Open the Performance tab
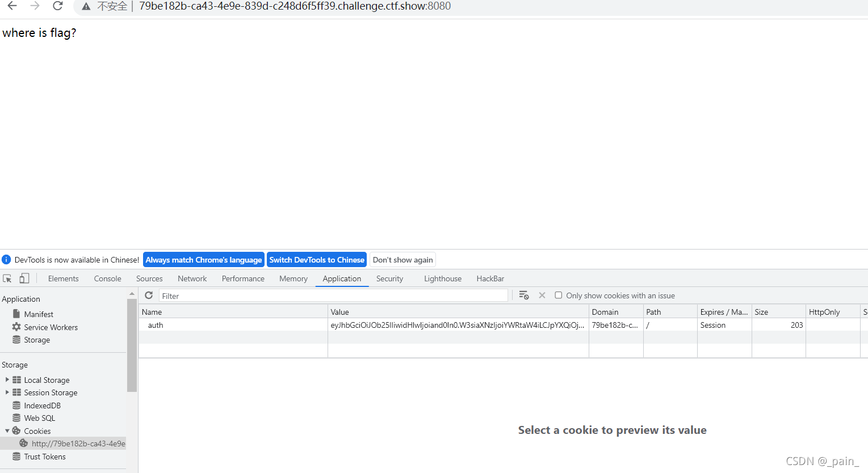 pyautogui.click(x=243, y=278)
